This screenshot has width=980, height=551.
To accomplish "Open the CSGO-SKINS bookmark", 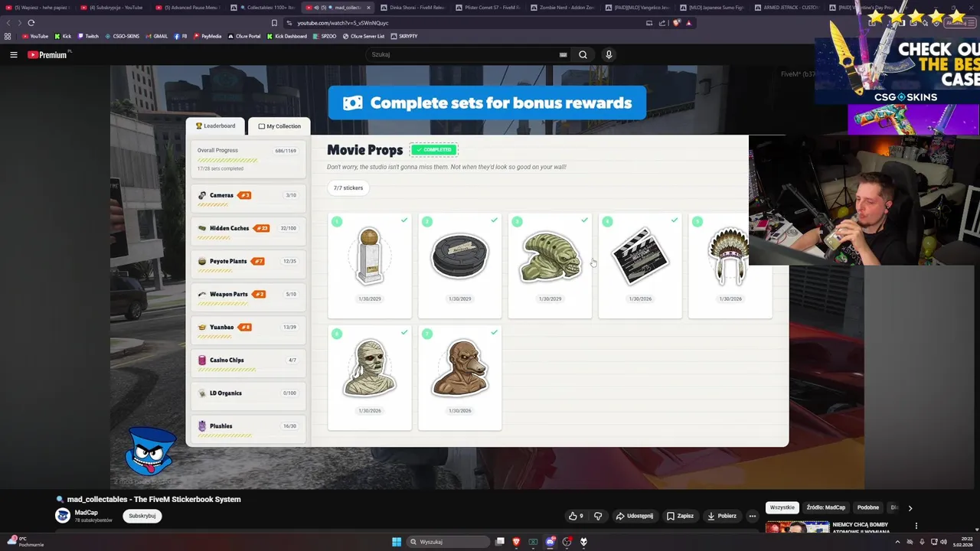I will (x=122, y=36).
